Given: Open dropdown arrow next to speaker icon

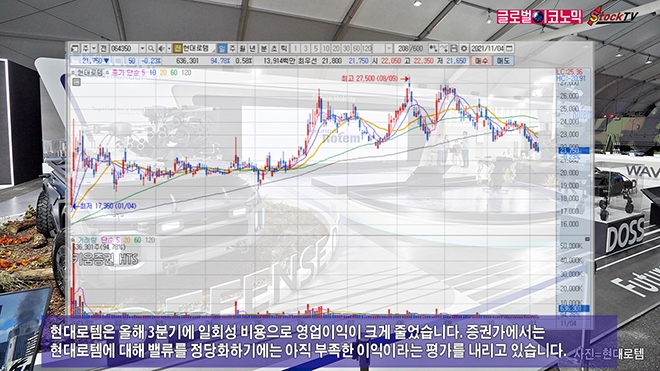Looking at the screenshot, I should click(x=169, y=48).
